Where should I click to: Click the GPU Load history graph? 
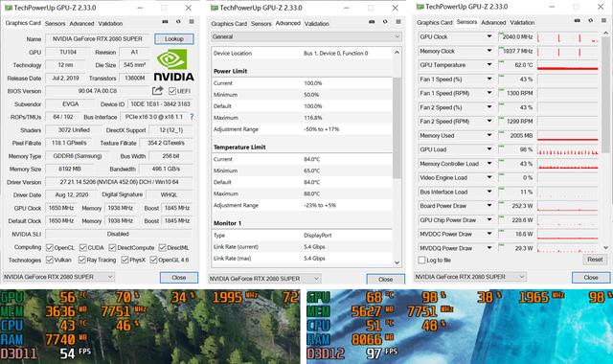coord(568,149)
